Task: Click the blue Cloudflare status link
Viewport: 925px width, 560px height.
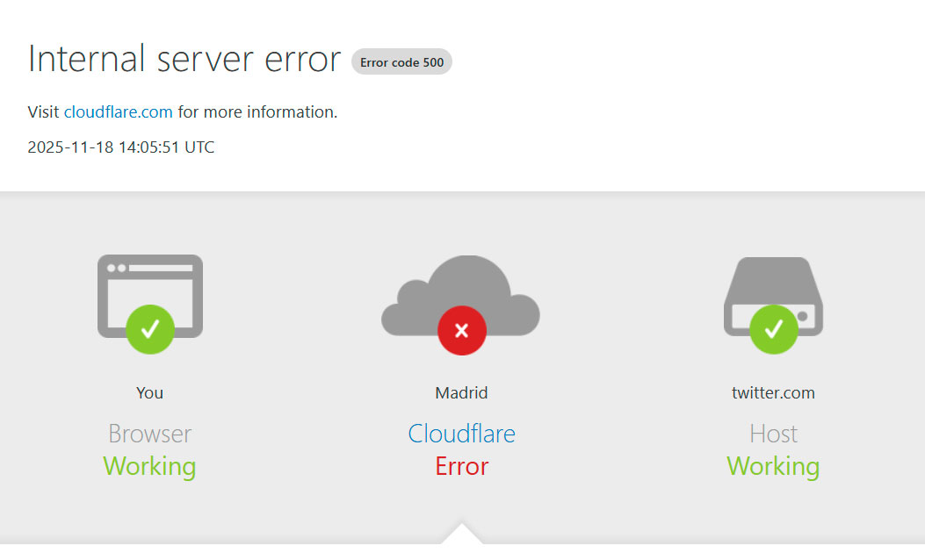Action: tap(461, 434)
